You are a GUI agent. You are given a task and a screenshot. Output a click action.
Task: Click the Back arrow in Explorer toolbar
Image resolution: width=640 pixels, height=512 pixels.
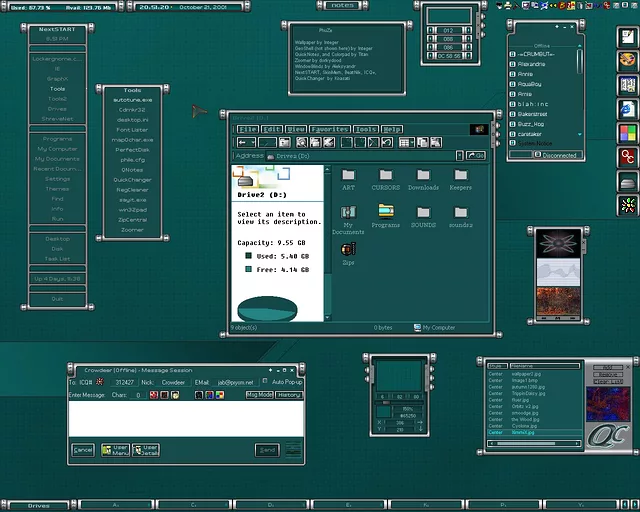243,142
